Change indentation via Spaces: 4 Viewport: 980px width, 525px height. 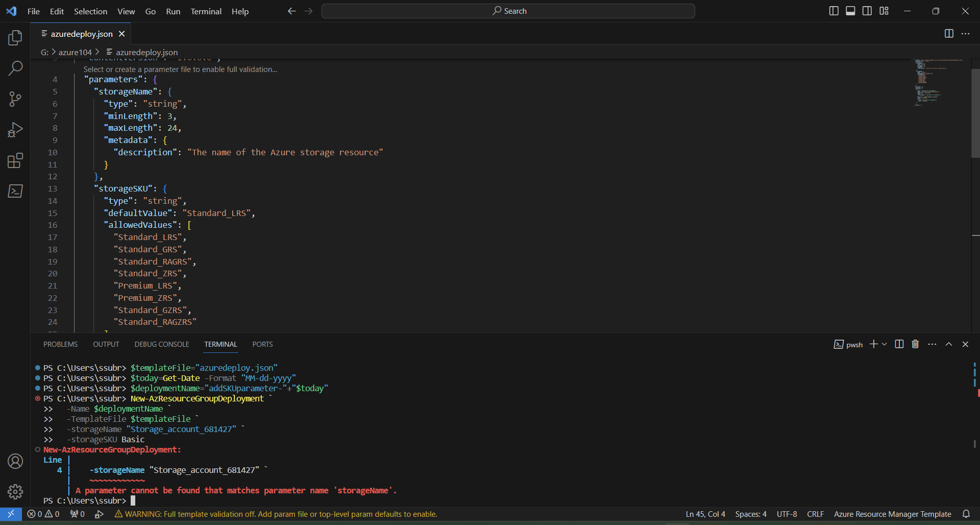[751, 514]
